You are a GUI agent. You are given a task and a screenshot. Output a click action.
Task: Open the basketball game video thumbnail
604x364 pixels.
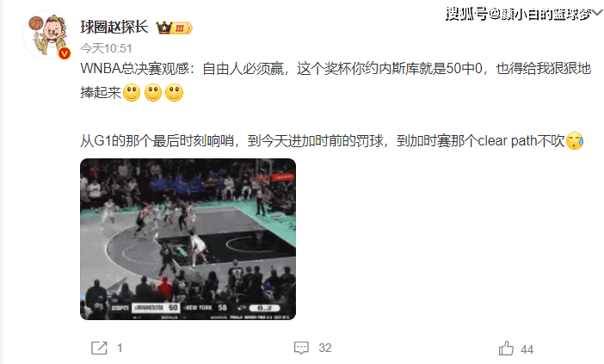tap(188, 239)
